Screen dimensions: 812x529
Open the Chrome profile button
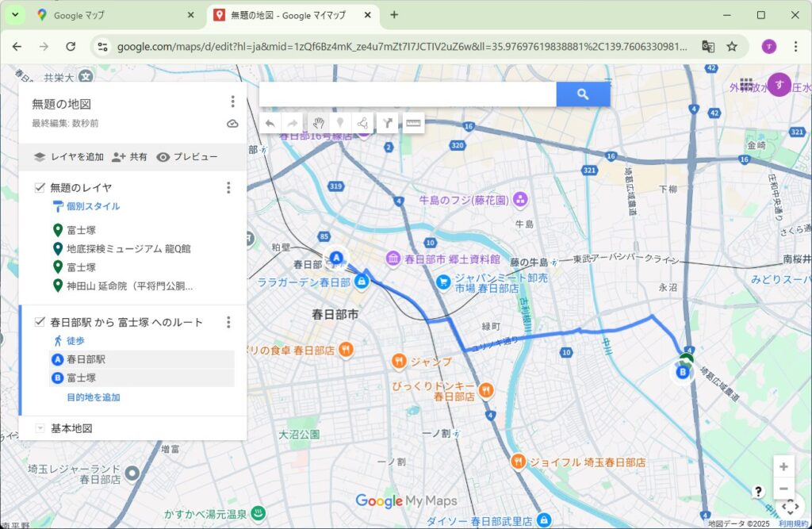[769, 47]
